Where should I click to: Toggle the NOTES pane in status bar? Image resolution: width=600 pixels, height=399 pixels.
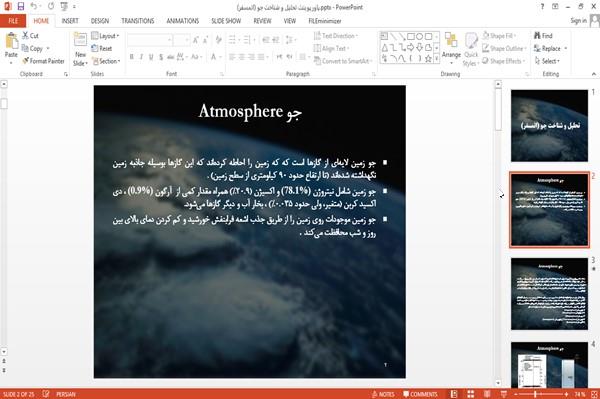click(383, 394)
